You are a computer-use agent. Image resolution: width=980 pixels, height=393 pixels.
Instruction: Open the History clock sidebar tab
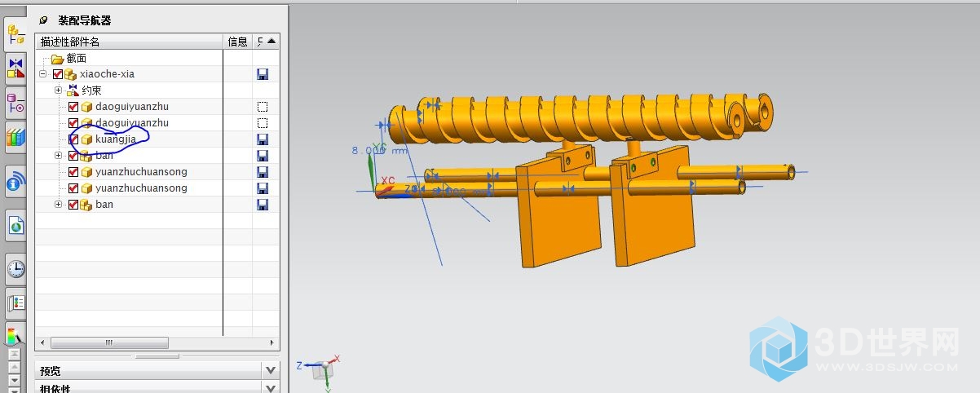(15, 268)
